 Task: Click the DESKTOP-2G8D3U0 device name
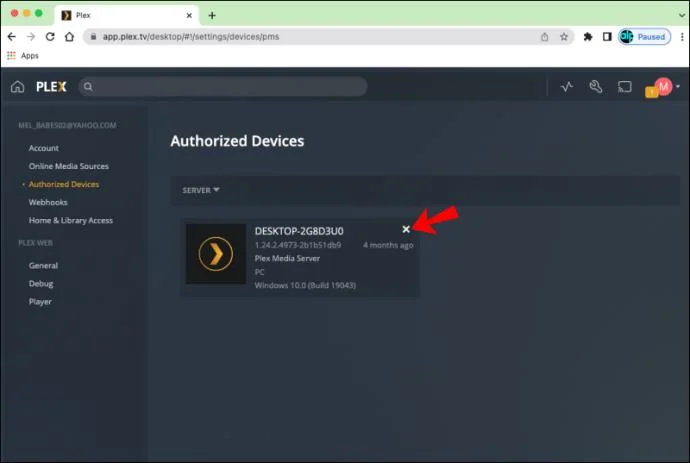pos(299,231)
